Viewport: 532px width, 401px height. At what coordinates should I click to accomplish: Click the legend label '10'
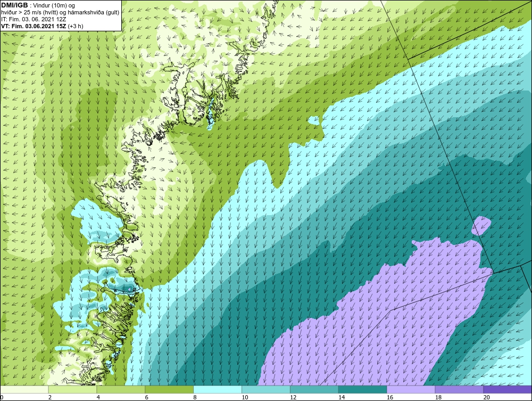(x=245, y=397)
